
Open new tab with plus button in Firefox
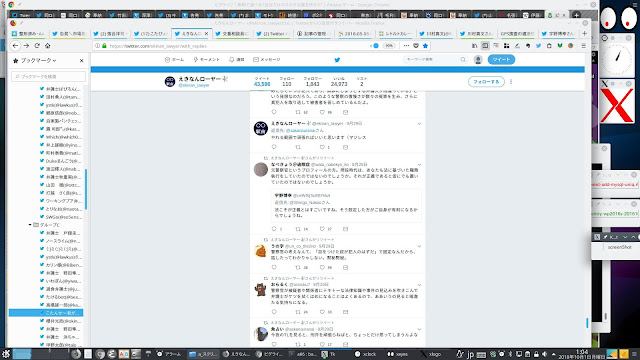(x=584, y=33)
